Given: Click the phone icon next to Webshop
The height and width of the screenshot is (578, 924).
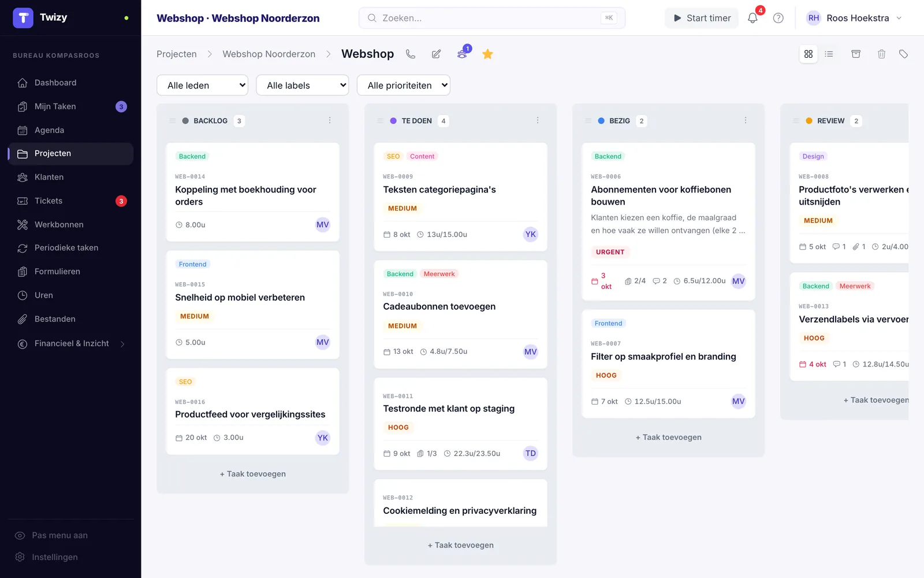Looking at the screenshot, I should (x=411, y=54).
